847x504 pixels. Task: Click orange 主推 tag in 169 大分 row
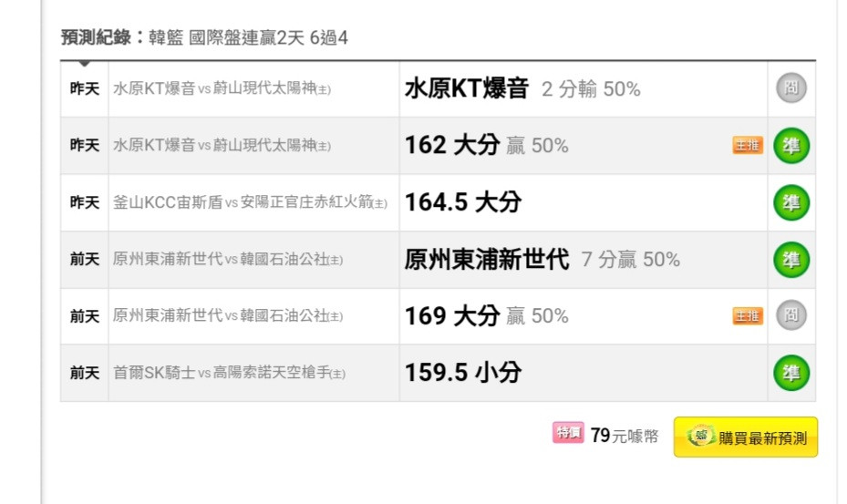pos(748,315)
